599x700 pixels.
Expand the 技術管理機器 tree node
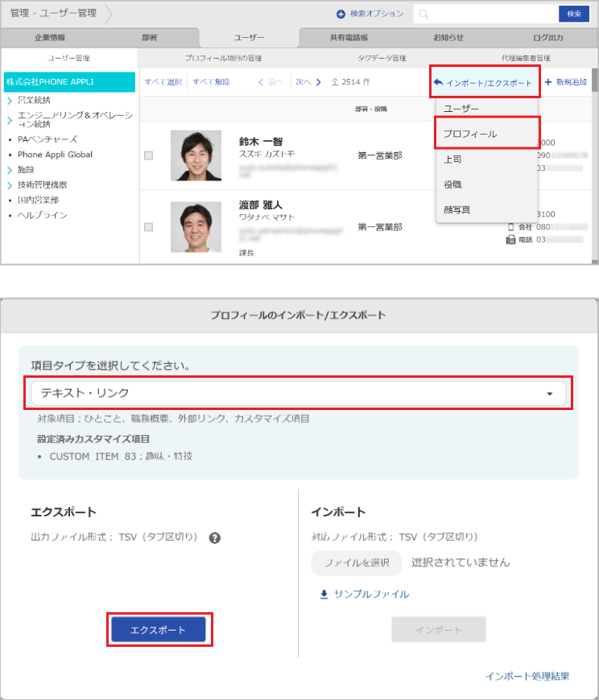(x=10, y=184)
